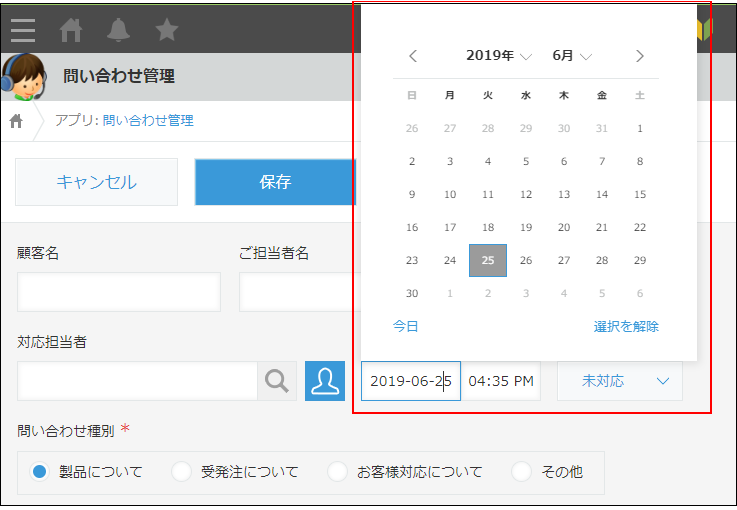Select the 受発注について radio option
Viewport: 737px width, 510px height.
tap(181, 471)
